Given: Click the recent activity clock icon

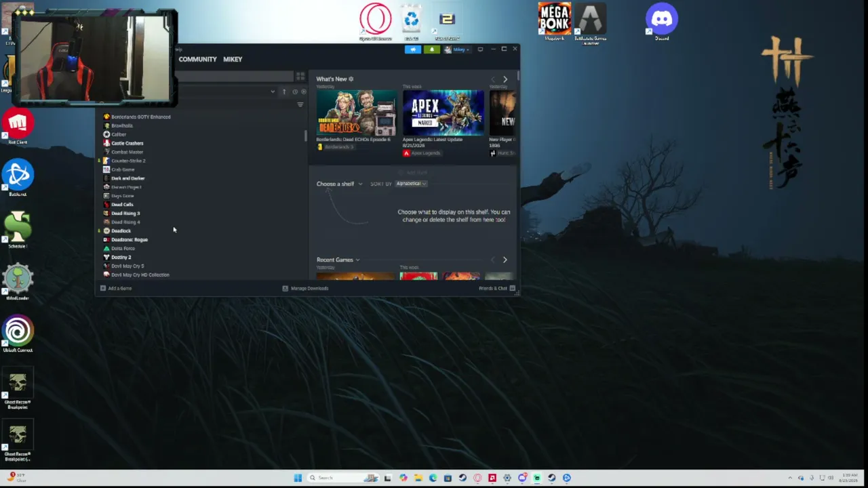Looking at the screenshot, I should click(x=295, y=91).
